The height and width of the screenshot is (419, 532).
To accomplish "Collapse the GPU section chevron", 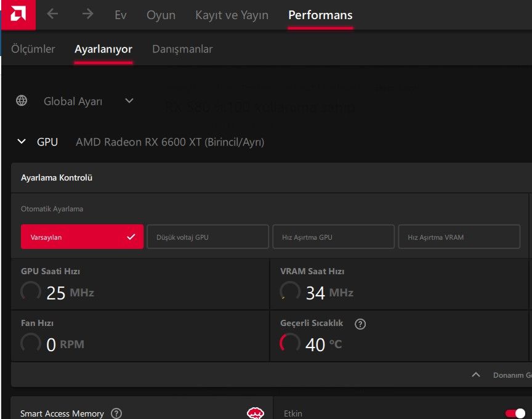I will tap(22, 141).
